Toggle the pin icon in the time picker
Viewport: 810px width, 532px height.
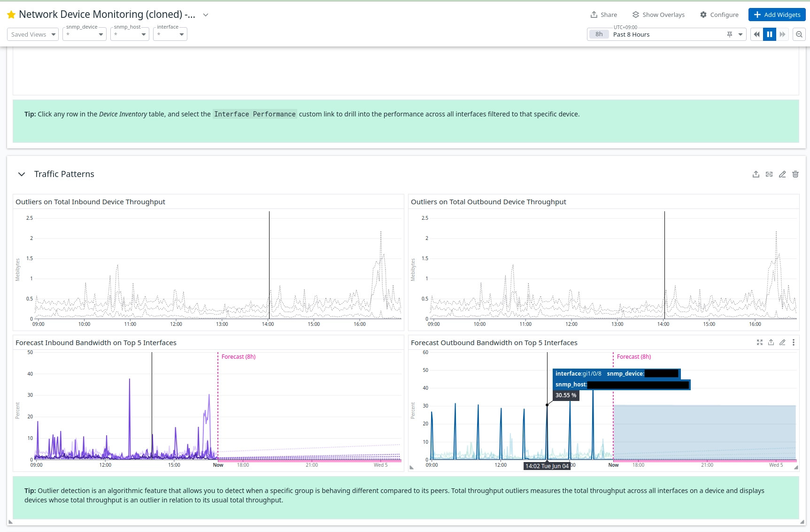pyautogui.click(x=729, y=34)
